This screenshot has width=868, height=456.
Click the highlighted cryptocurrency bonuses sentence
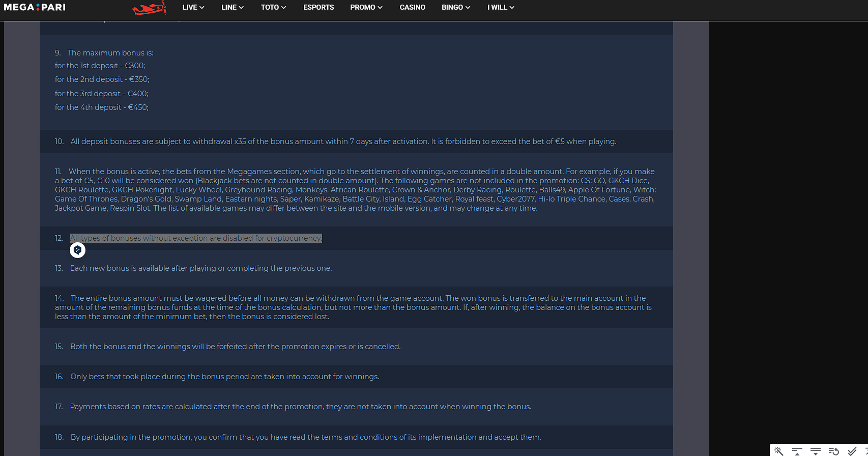(196, 238)
